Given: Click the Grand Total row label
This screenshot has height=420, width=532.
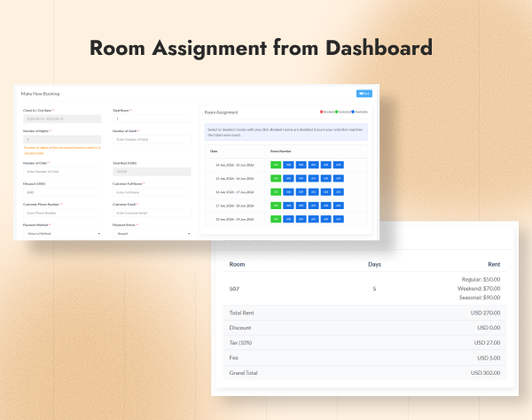Looking at the screenshot, I should (243, 373).
